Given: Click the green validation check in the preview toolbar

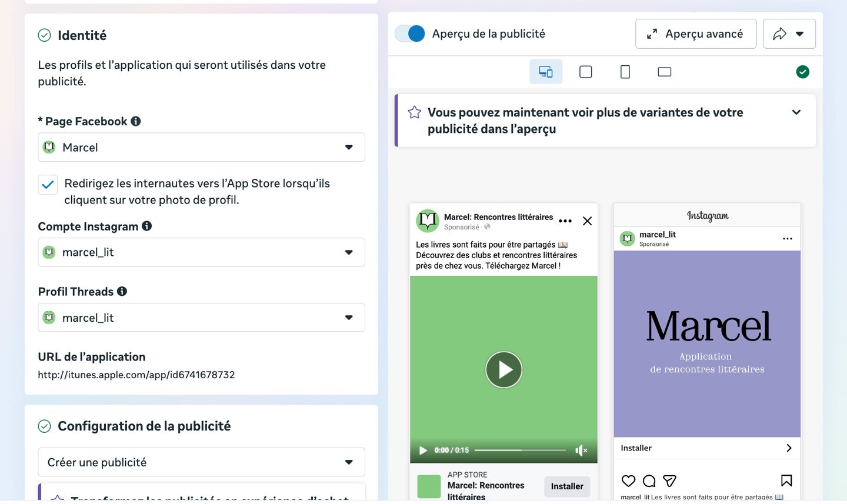Looking at the screenshot, I should click(803, 72).
